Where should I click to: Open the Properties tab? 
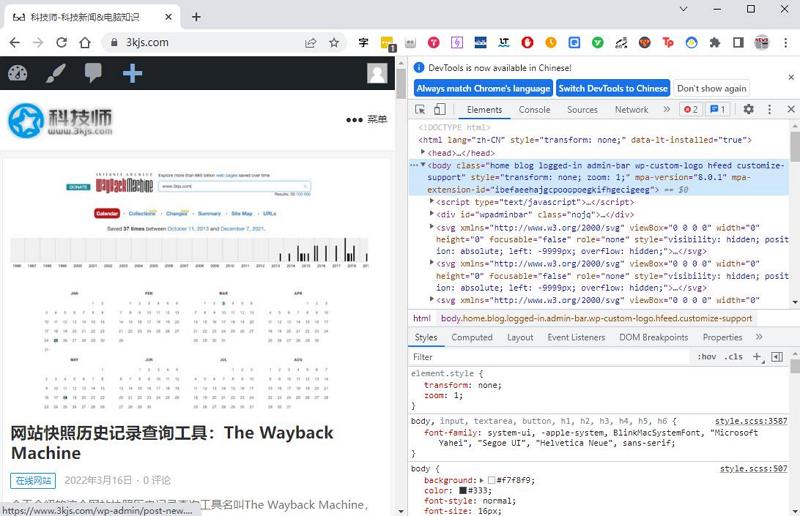pos(722,337)
